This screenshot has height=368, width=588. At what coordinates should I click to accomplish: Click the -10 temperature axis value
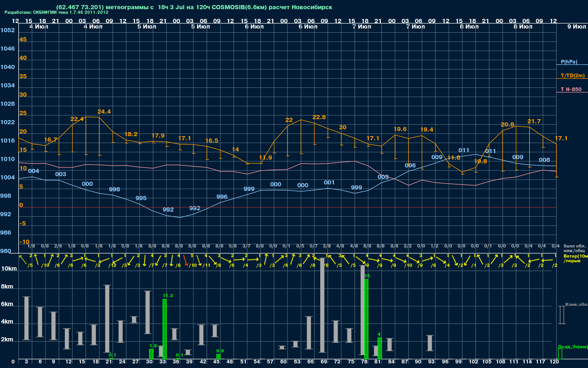25,242
